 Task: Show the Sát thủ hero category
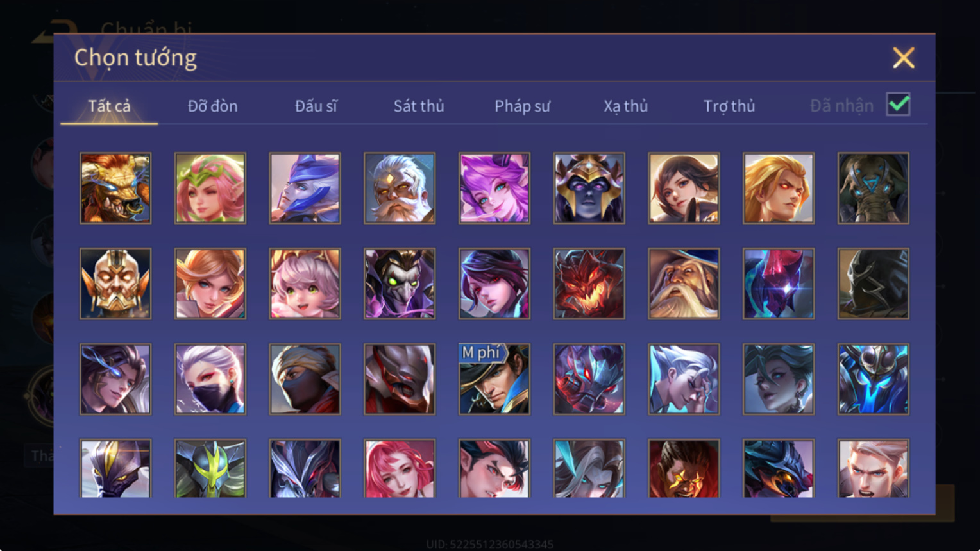coord(419,106)
